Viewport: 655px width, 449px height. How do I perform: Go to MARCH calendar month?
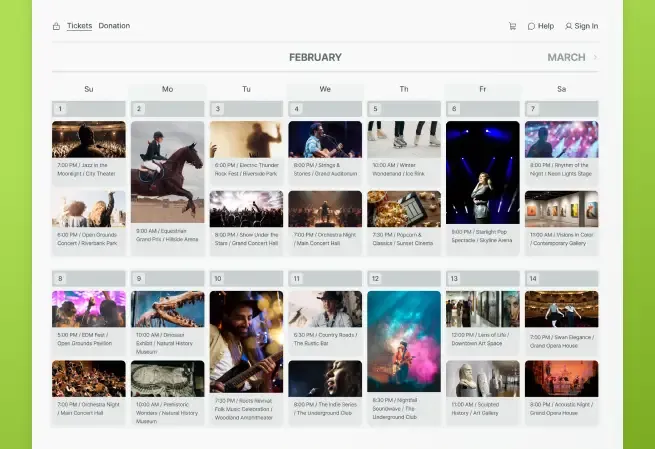[566, 57]
